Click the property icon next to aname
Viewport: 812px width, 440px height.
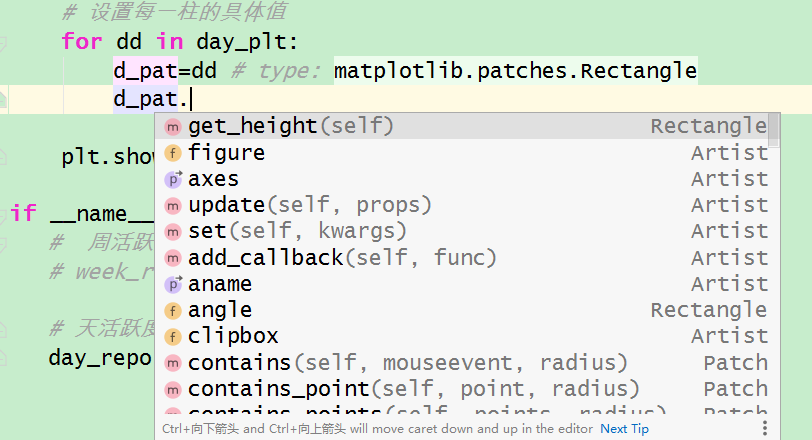tap(173, 284)
